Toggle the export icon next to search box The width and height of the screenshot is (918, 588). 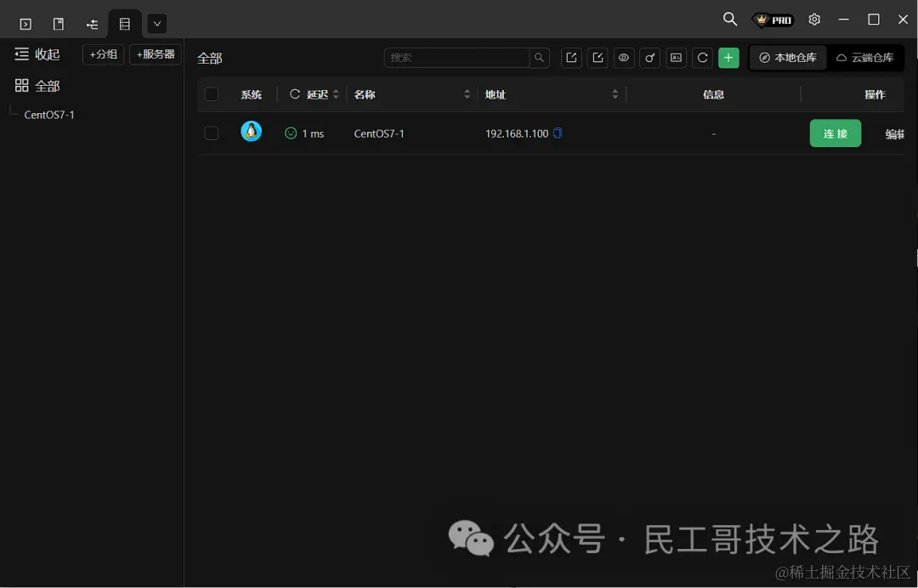(x=571, y=58)
